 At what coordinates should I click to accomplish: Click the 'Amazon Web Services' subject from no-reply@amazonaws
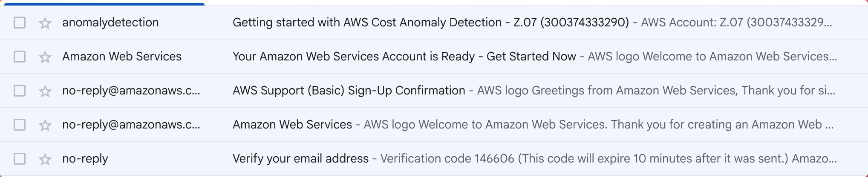[292, 125]
